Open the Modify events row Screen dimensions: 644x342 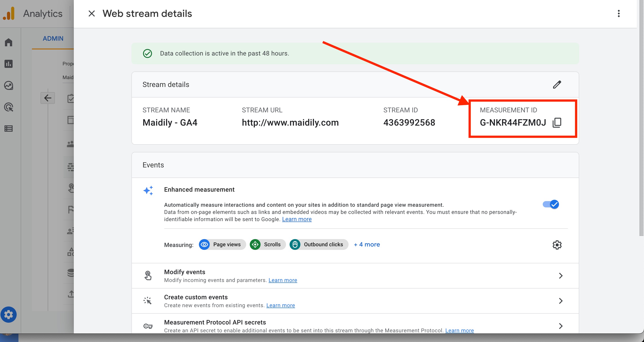355,275
